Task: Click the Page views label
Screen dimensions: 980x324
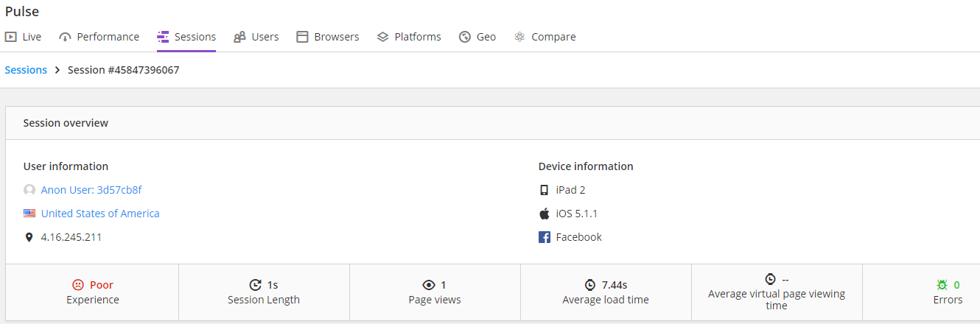Action: [435, 300]
